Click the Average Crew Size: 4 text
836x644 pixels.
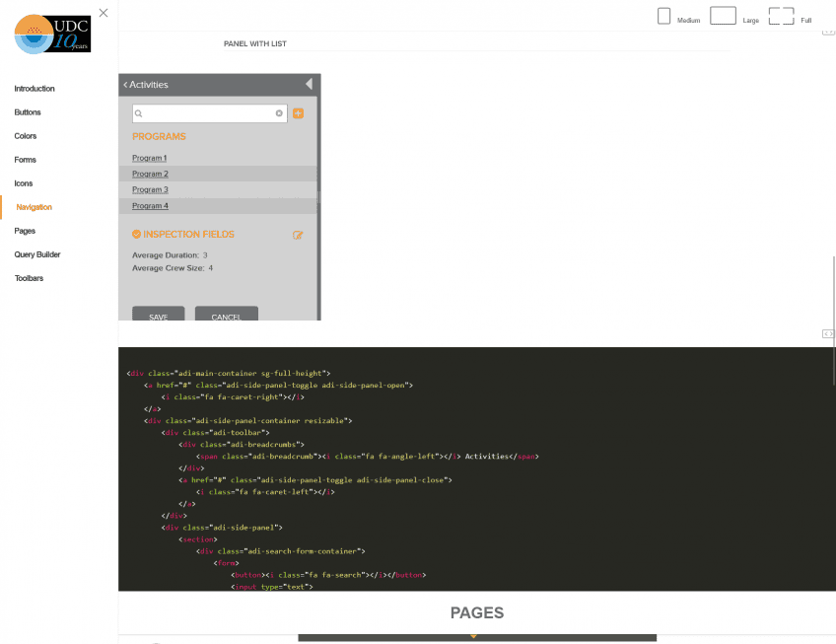(x=173, y=268)
